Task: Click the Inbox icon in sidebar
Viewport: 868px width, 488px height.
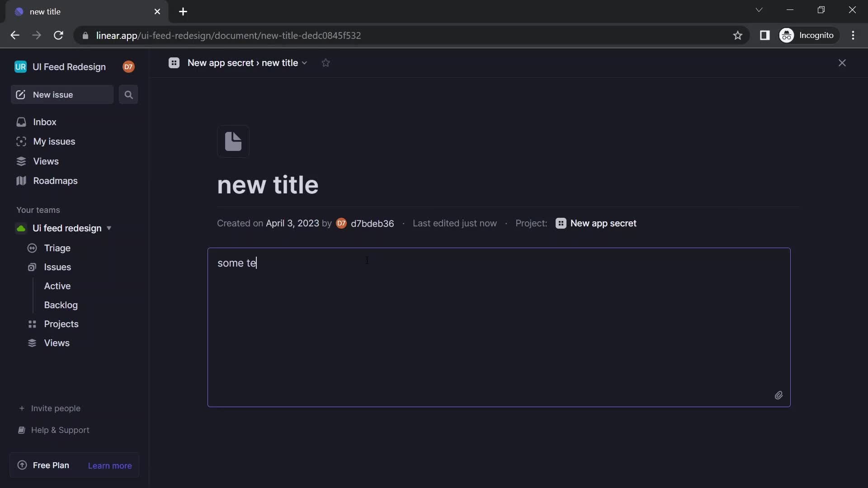Action: click(21, 122)
